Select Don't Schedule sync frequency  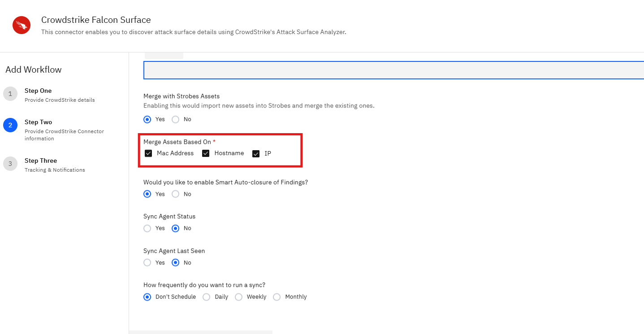[x=147, y=297]
